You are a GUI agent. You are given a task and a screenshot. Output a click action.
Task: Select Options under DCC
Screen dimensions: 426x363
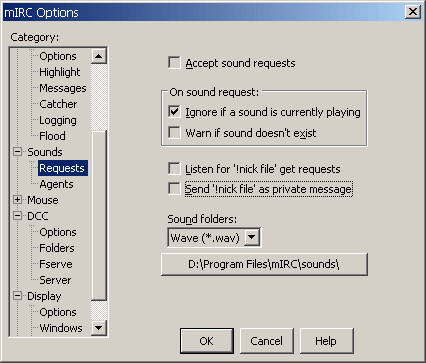(x=58, y=232)
